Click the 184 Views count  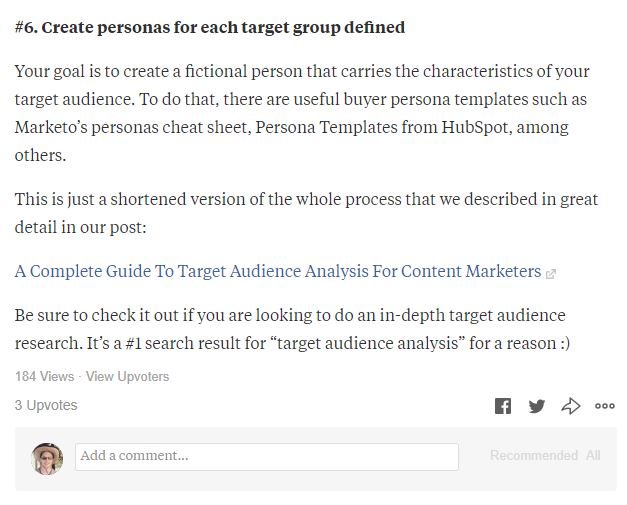pyautogui.click(x=44, y=376)
